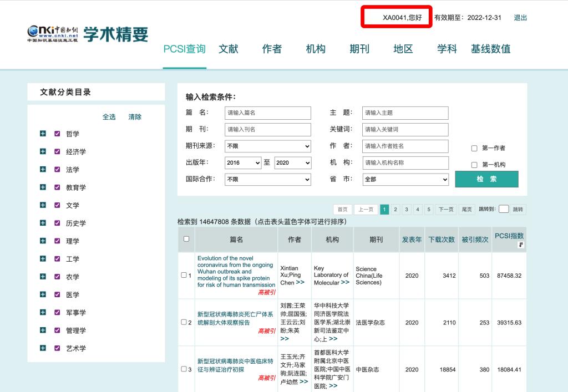Switch to the 机构 tab
This screenshot has width=568, height=392.
point(316,49)
